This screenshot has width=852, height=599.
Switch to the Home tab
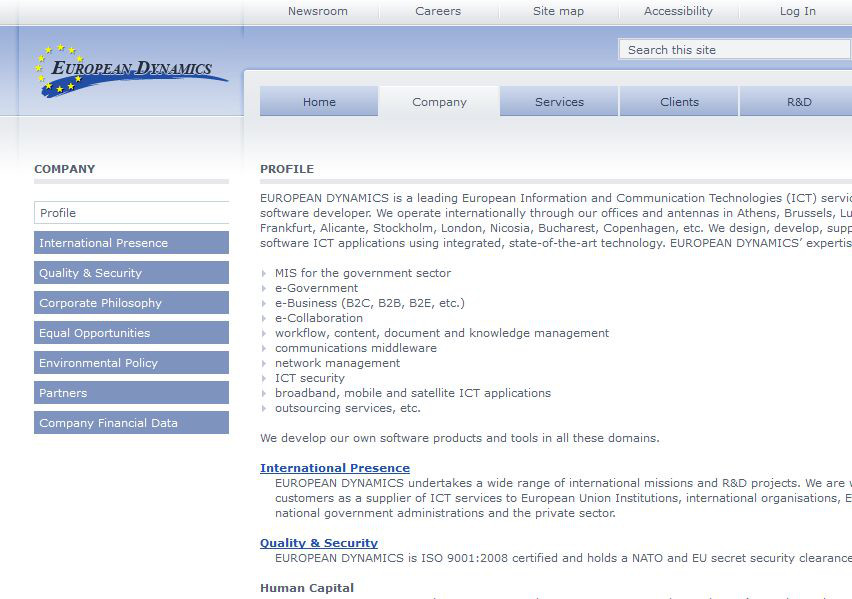point(319,101)
